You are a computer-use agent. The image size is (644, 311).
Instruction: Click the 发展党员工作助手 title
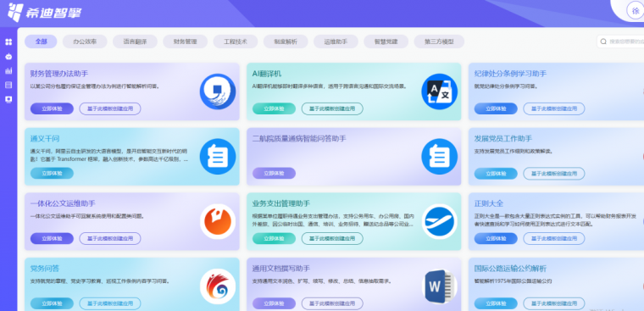(503, 138)
